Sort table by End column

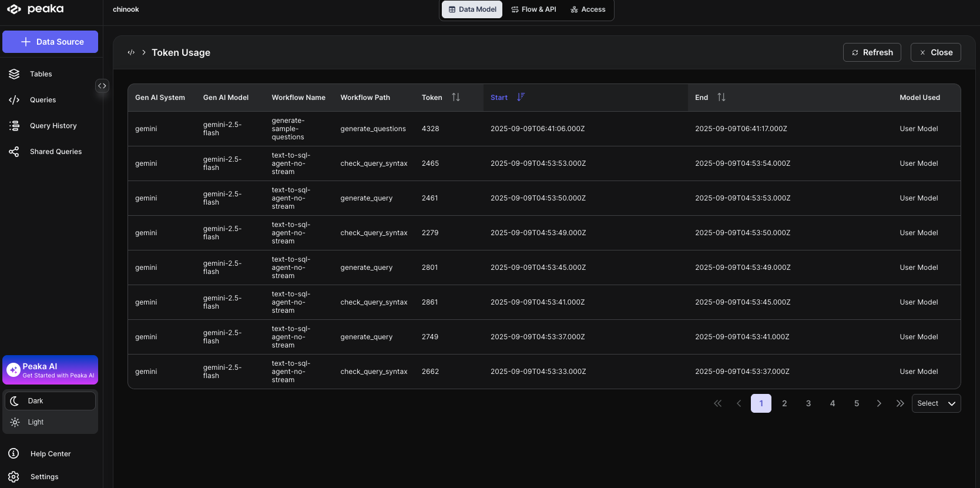721,97
